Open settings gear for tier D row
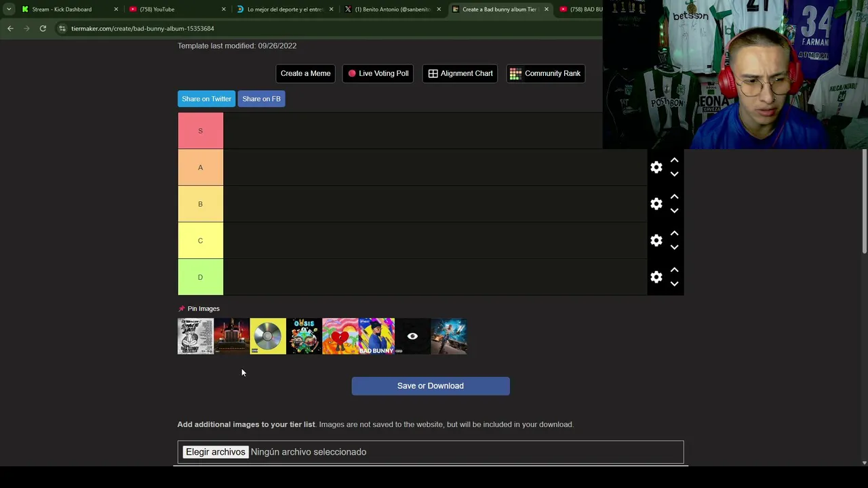The image size is (868, 488). (656, 277)
